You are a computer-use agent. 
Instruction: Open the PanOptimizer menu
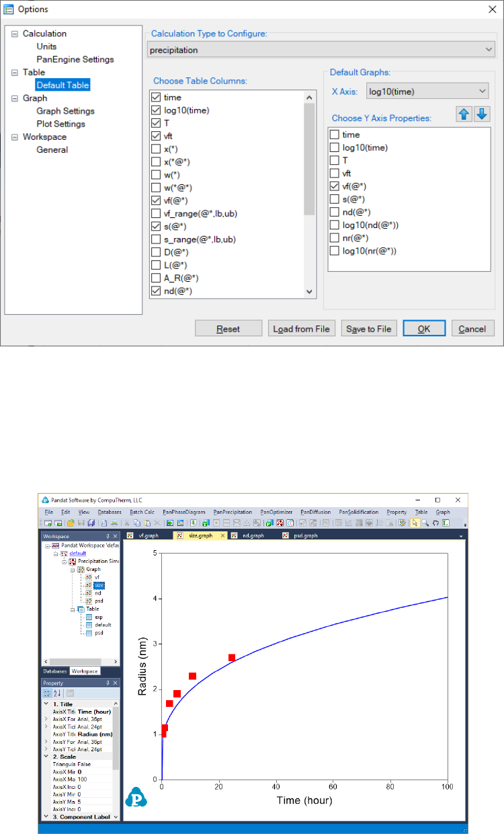(276, 512)
